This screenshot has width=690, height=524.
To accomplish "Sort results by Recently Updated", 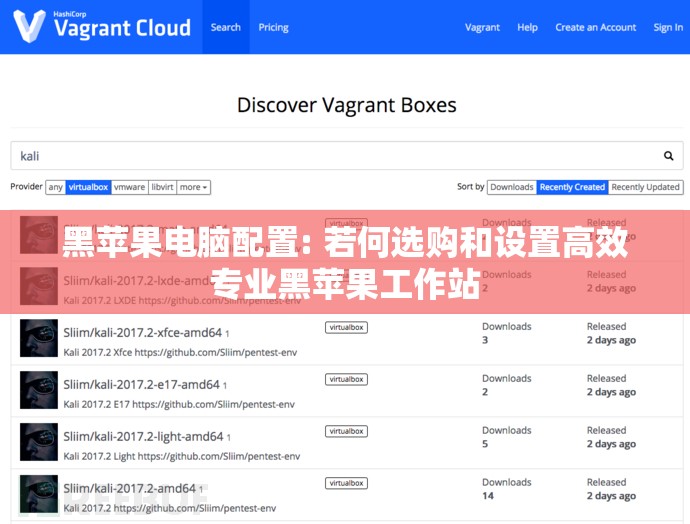I will pyautogui.click(x=646, y=187).
